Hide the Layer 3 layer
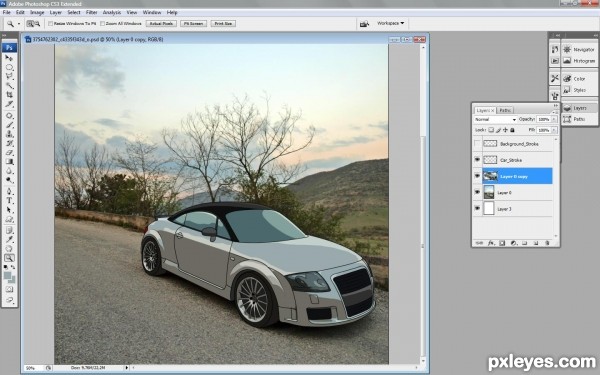This screenshot has height=375, width=600. coord(477,209)
